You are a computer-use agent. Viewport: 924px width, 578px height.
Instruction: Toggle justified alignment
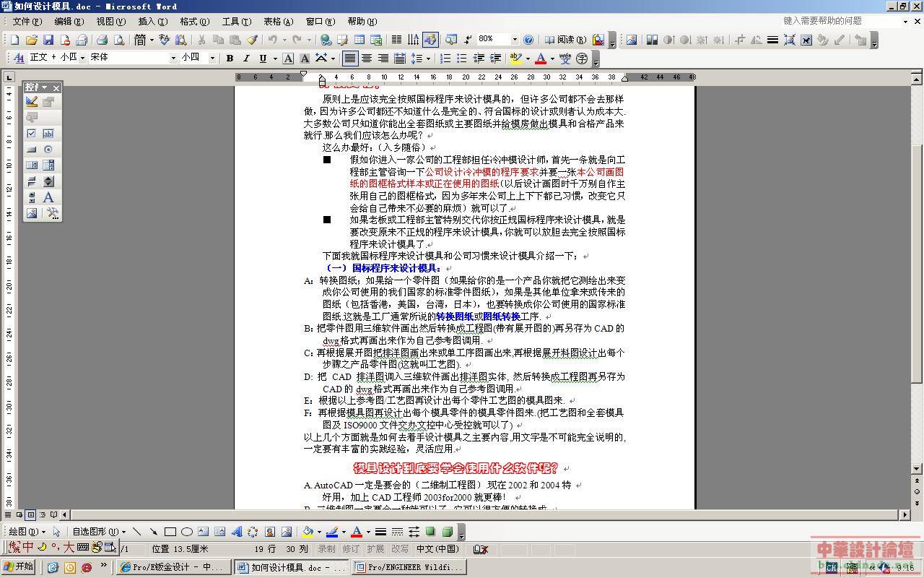[350, 59]
